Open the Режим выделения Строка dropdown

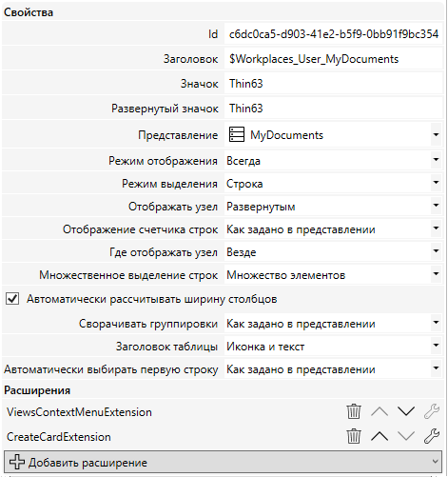pyautogui.click(x=436, y=183)
